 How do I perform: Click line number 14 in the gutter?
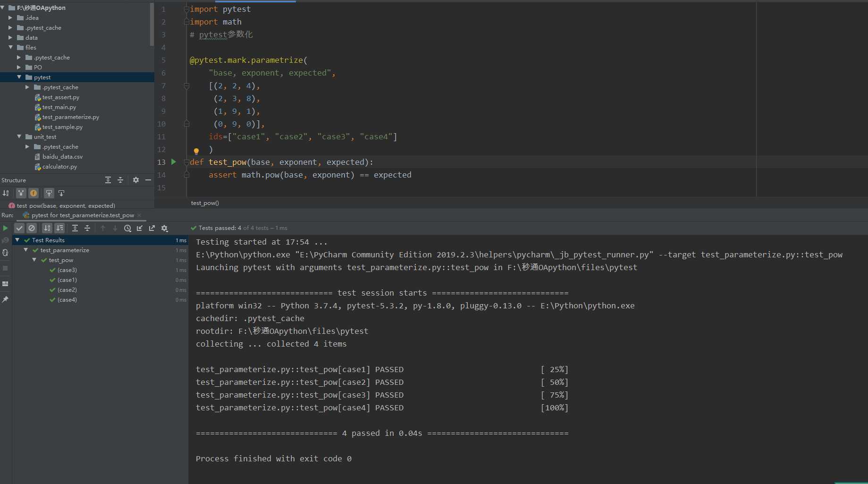click(x=161, y=175)
